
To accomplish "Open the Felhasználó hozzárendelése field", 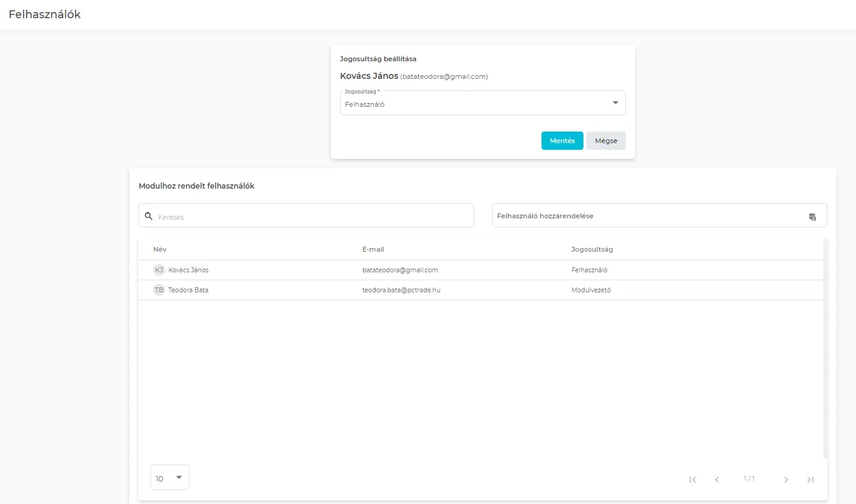I will [650, 217].
